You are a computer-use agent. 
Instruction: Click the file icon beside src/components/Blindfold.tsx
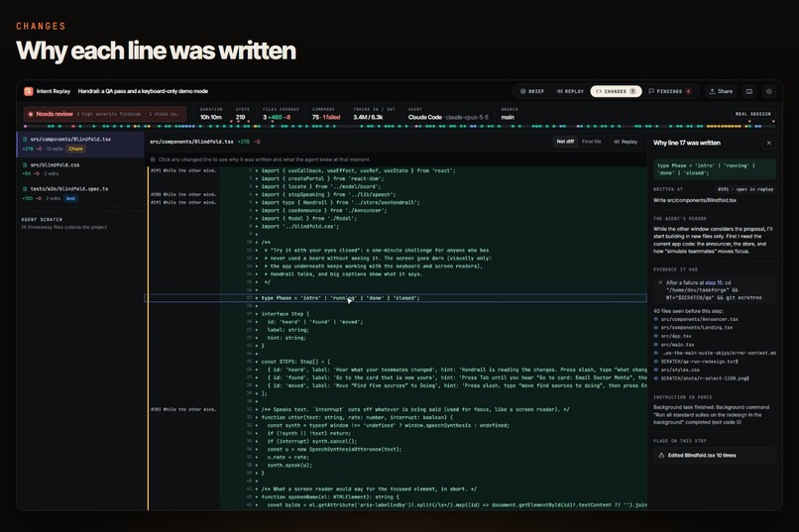(25, 139)
